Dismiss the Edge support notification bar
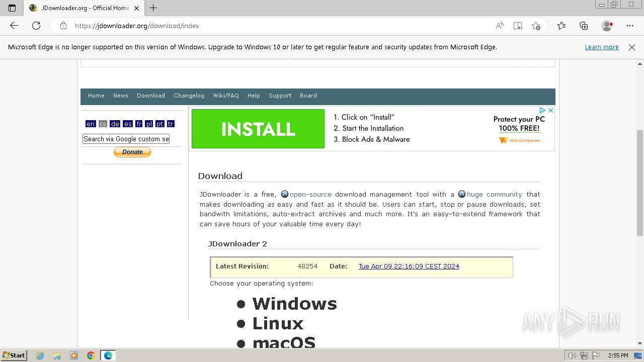This screenshot has width=644, height=362. (x=632, y=47)
